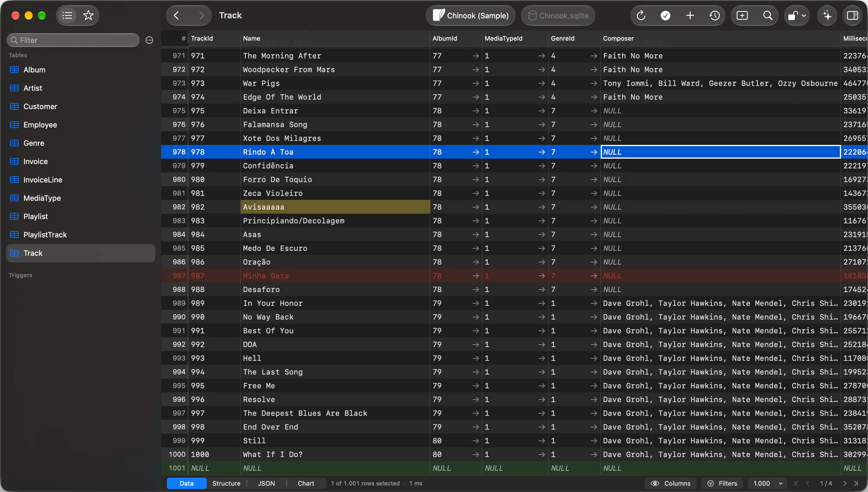The height and width of the screenshot is (492, 868).
Task: Select the edited Avisaaaaa name cell
Action: (335, 207)
